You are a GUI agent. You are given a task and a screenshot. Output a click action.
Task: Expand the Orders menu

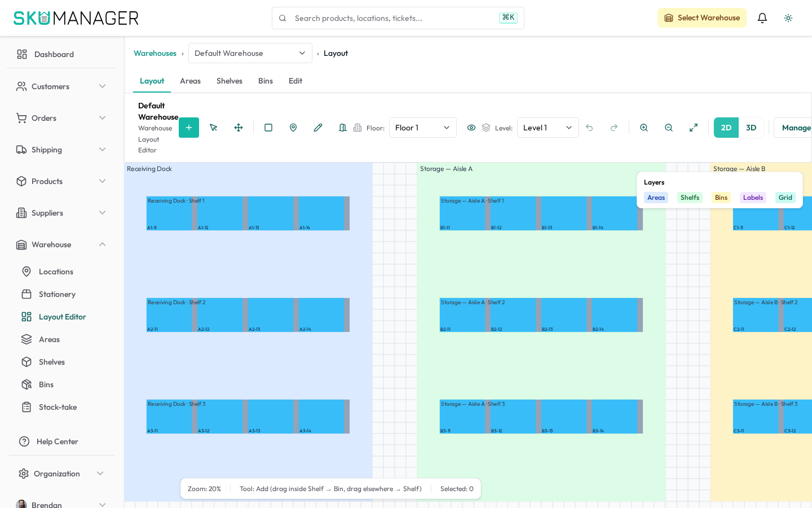point(61,118)
